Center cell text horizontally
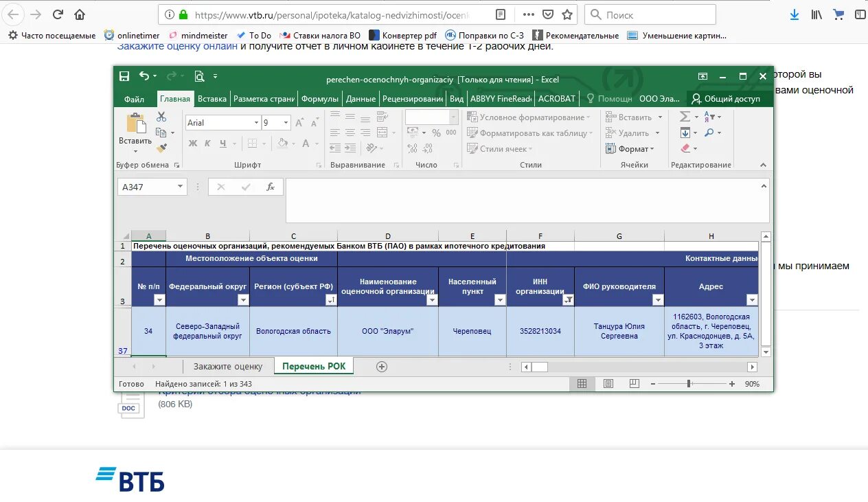 350,133
